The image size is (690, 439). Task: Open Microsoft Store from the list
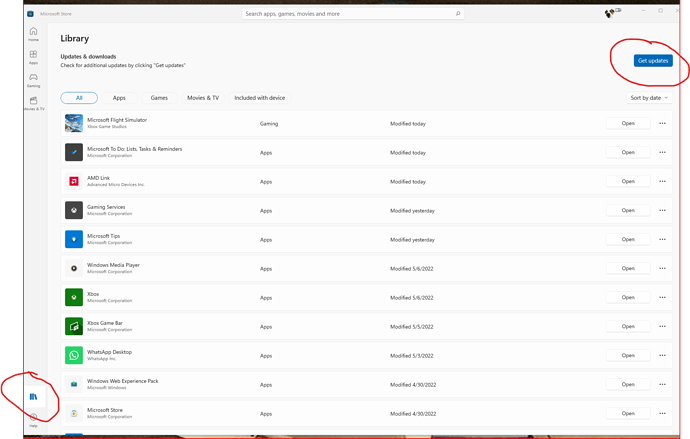tap(628, 414)
